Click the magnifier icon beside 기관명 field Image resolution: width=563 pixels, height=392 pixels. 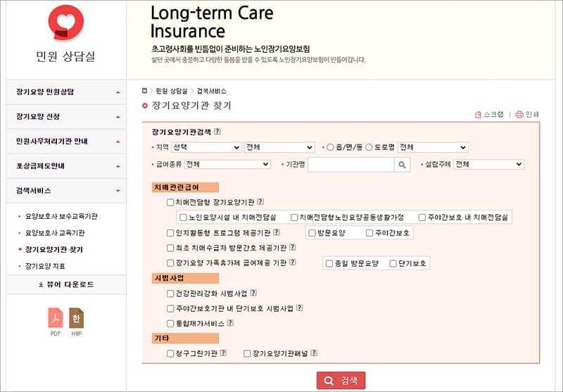[402, 165]
